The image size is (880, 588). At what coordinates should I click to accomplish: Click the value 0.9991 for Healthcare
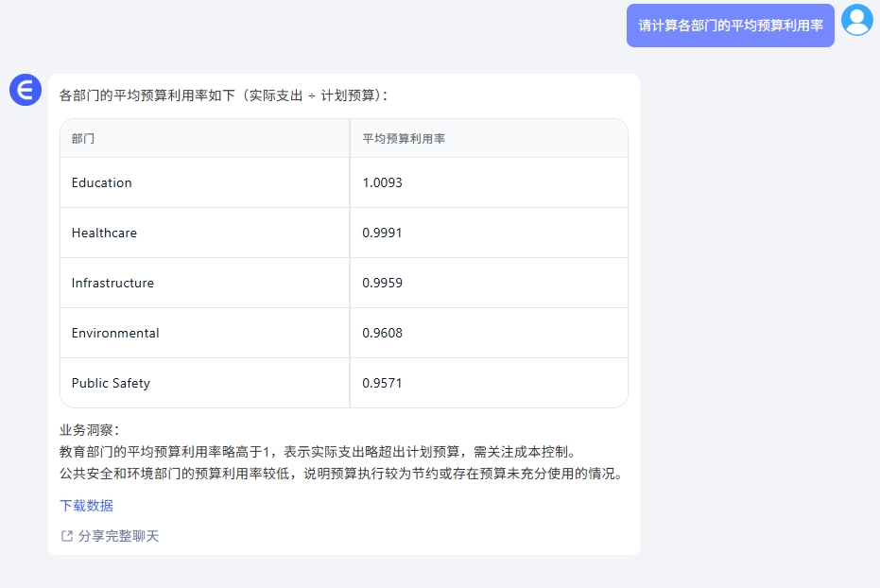click(x=382, y=233)
